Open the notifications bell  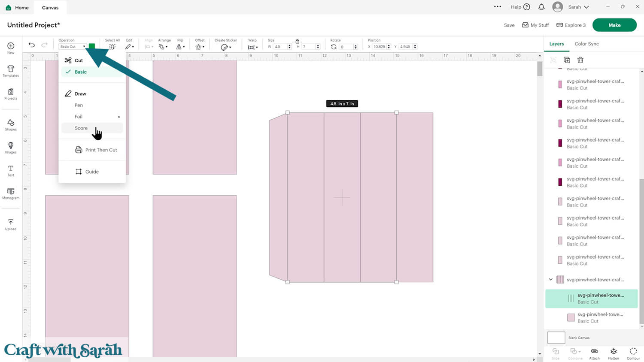(x=541, y=7)
